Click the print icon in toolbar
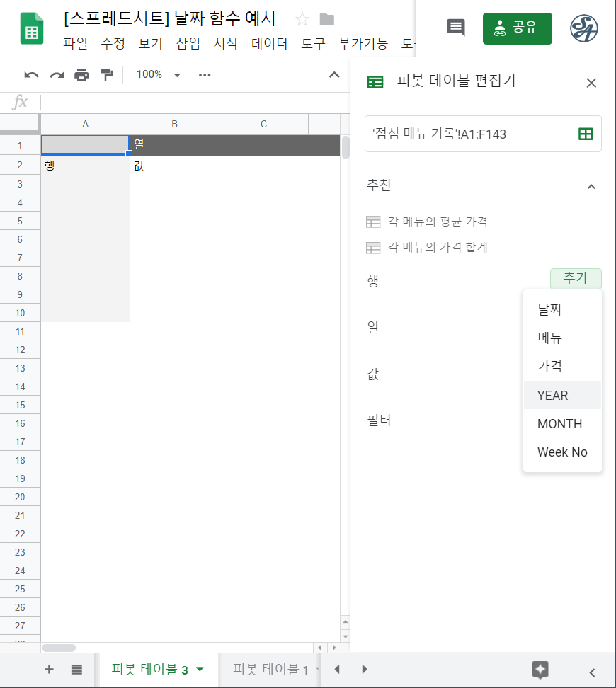 (x=82, y=75)
